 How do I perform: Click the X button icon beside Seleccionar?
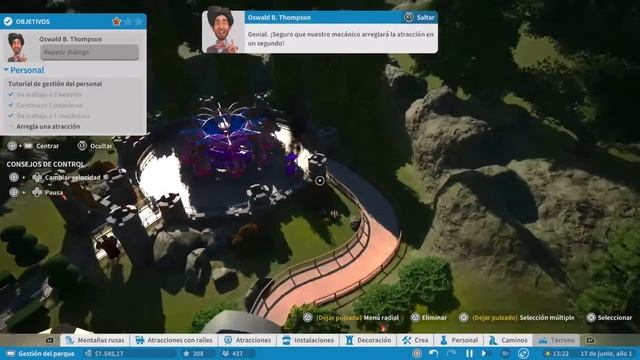point(591,318)
